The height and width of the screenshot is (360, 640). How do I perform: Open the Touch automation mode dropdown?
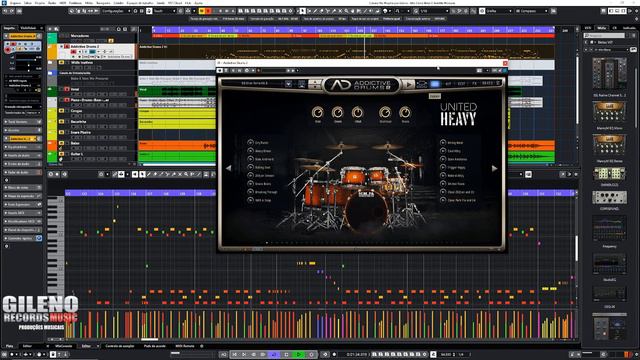[165, 11]
